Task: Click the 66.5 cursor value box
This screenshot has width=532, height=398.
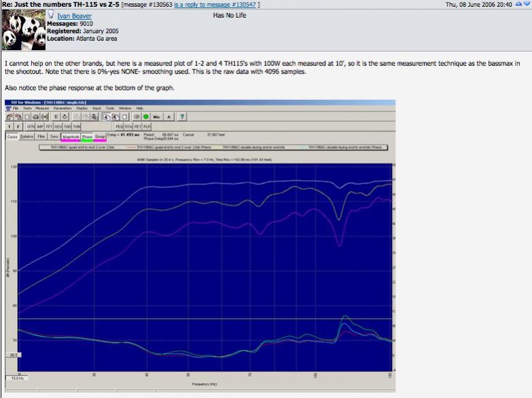Action: [x=14, y=355]
